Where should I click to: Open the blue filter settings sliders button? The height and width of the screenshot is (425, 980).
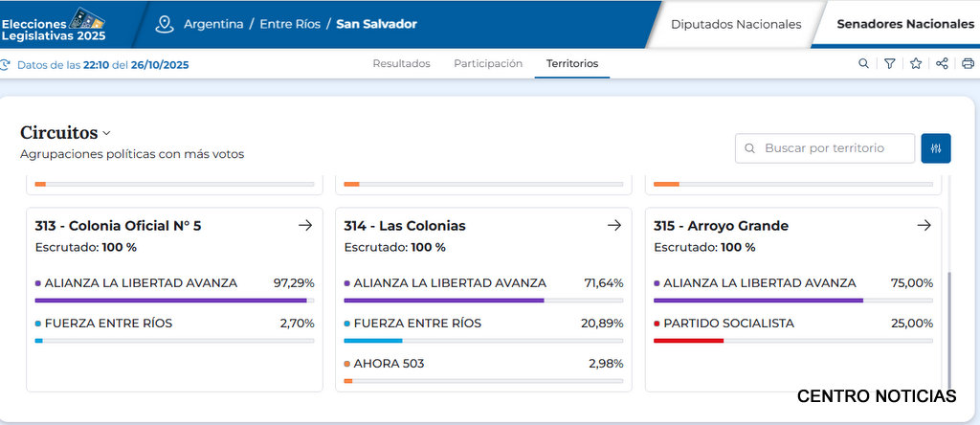point(936,148)
